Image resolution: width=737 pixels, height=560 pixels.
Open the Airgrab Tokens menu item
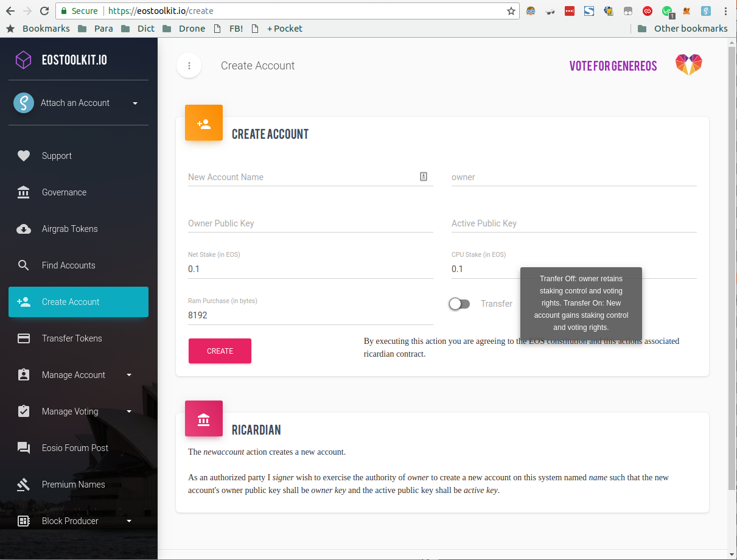[x=79, y=229]
